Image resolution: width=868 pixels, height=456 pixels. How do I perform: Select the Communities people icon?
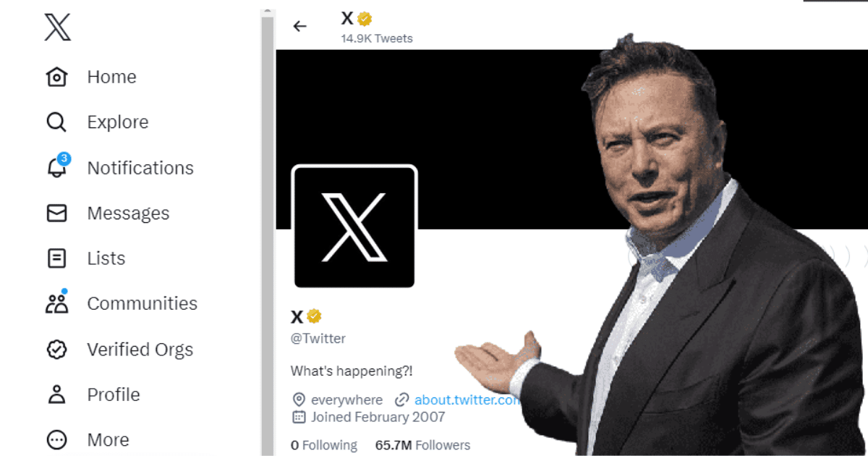(x=56, y=303)
